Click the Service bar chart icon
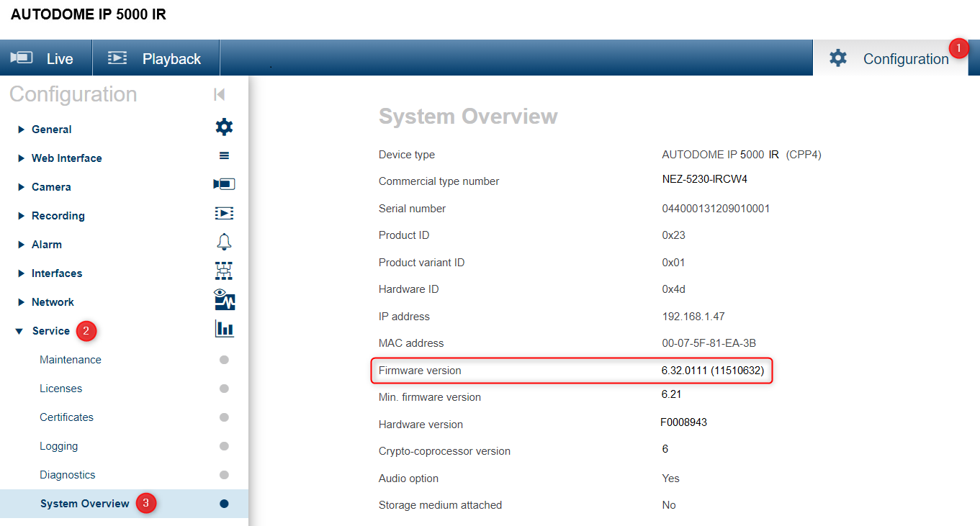Screen dimensions: 980x526 pos(224,330)
